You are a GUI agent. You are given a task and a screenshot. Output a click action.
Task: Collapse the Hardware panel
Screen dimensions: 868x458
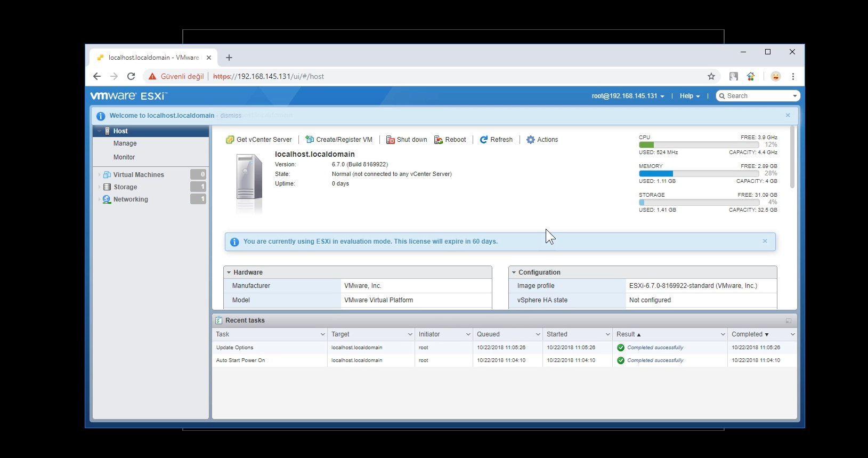pyautogui.click(x=229, y=272)
